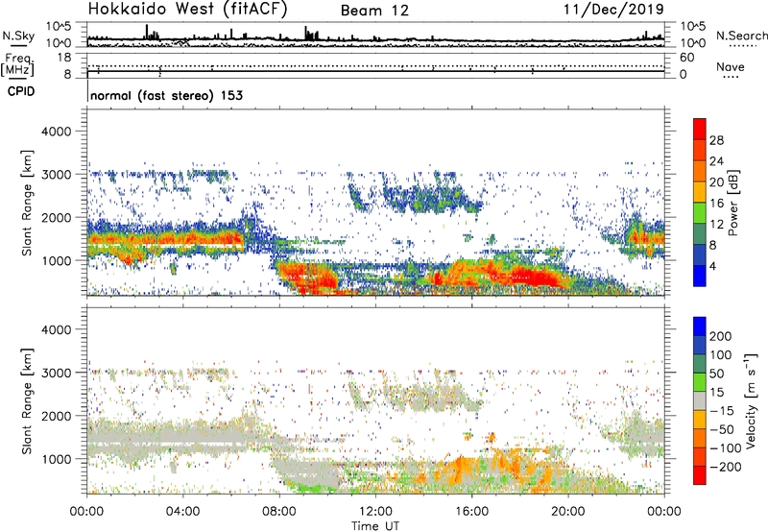Click 'normal (fast stereo) 153' text
Image resolution: width=768 pixels, height=532 pixels.
pyautogui.click(x=166, y=95)
